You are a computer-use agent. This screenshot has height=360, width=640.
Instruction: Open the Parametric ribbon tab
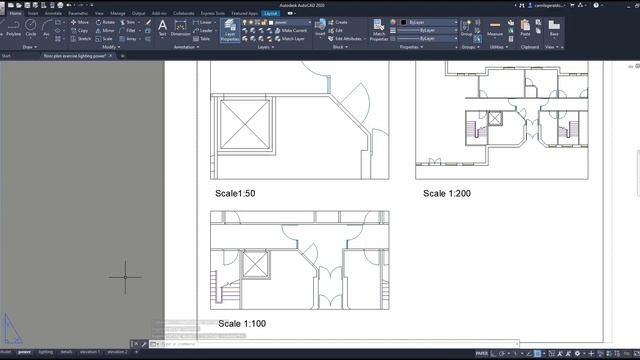pos(78,13)
